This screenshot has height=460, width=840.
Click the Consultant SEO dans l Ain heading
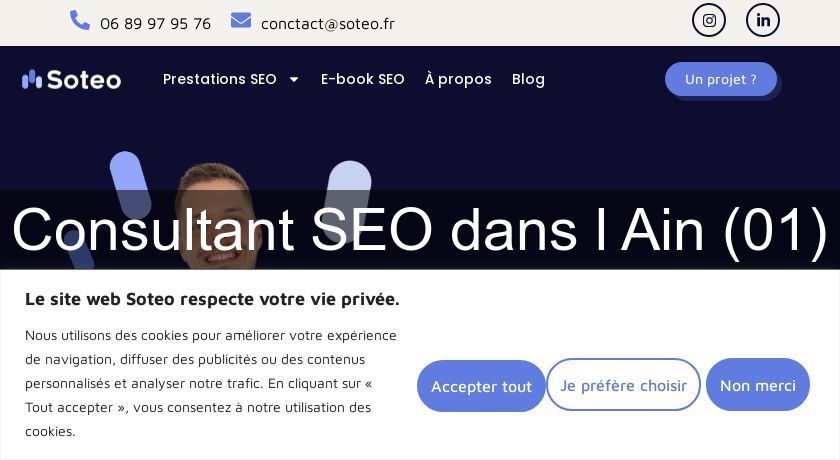(x=420, y=229)
